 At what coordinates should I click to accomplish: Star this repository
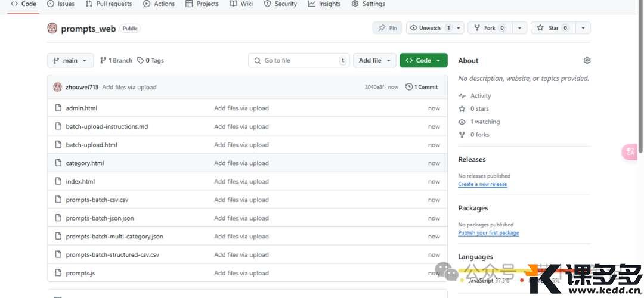[x=553, y=28]
